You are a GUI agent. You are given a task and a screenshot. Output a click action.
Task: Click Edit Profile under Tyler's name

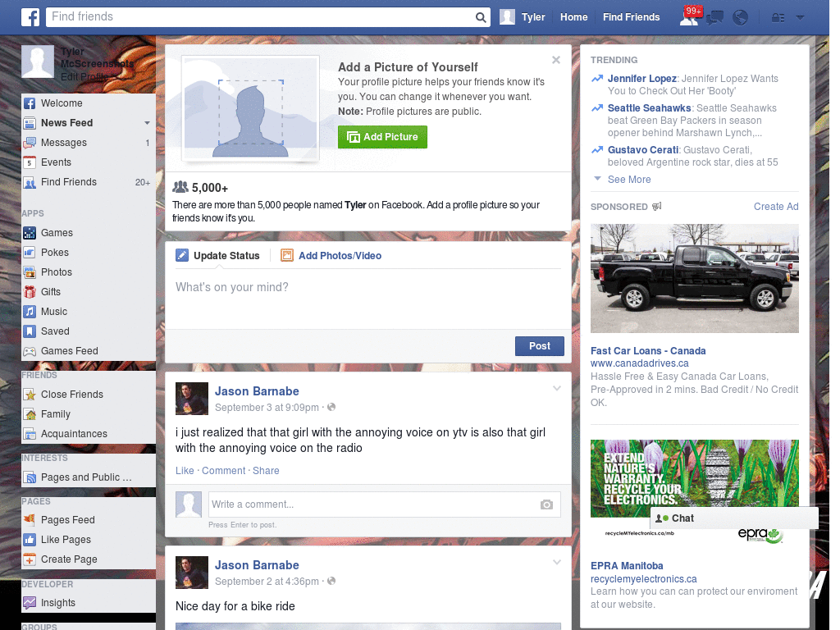coord(84,77)
